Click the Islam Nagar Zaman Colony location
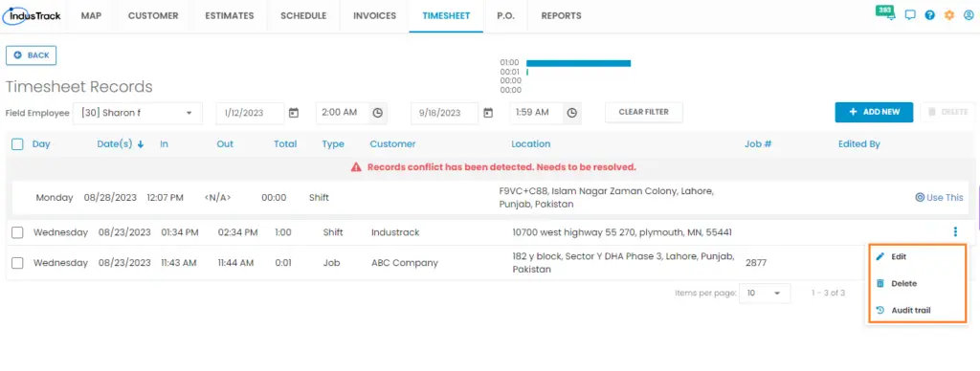Viewport: 980px width, 371px height. [x=606, y=197]
